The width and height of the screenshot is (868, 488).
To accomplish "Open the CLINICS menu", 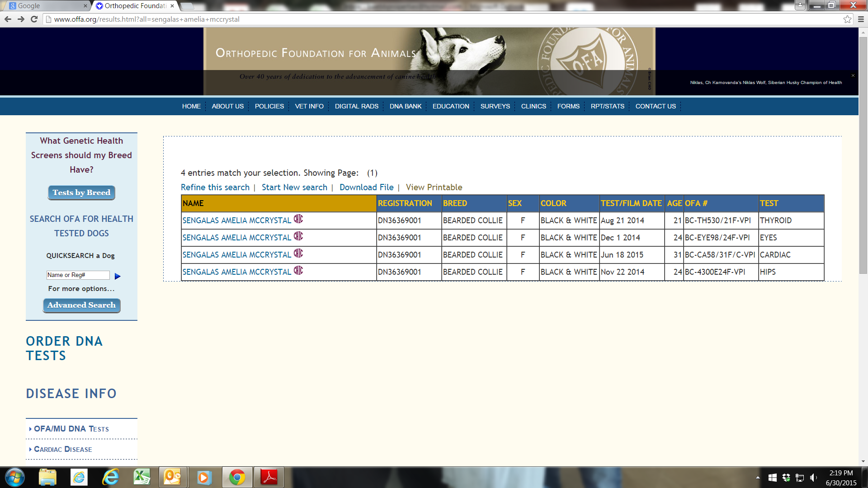I will 533,106.
